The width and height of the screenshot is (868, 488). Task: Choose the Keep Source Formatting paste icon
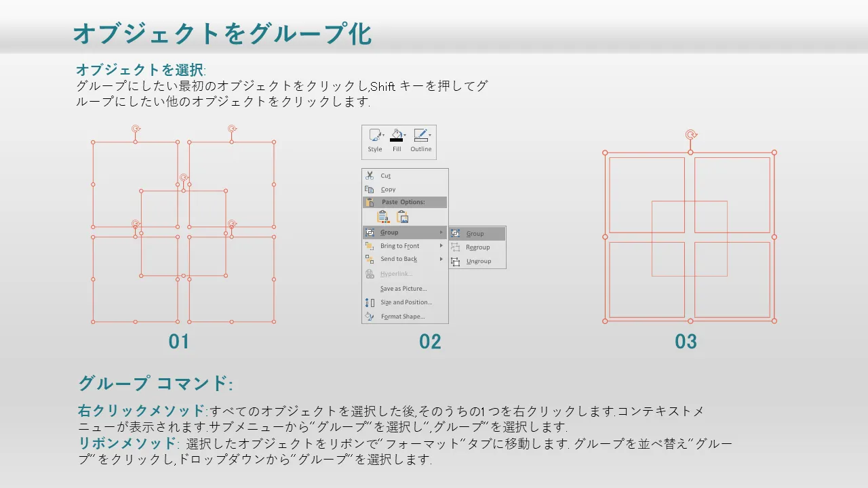[x=383, y=217]
